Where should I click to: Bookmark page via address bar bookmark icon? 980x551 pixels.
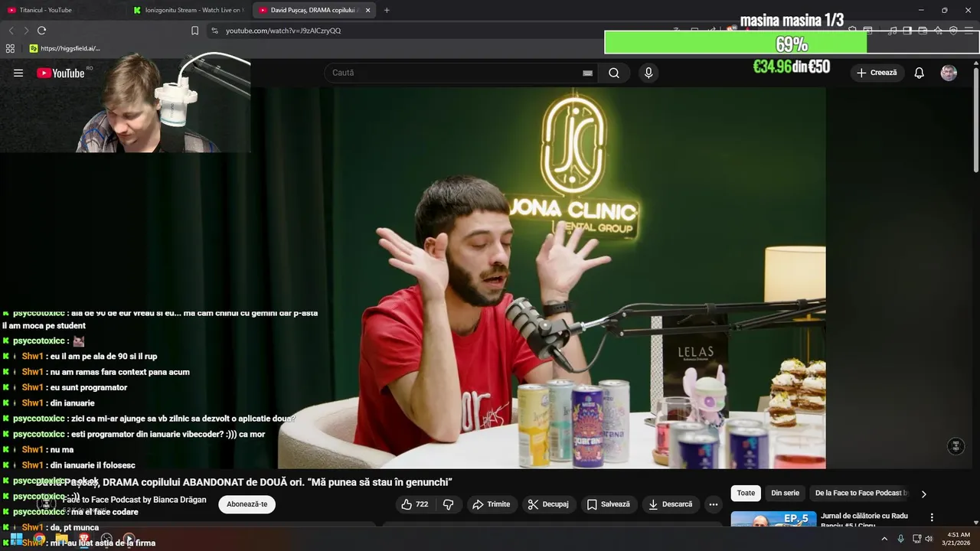pos(194,31)
